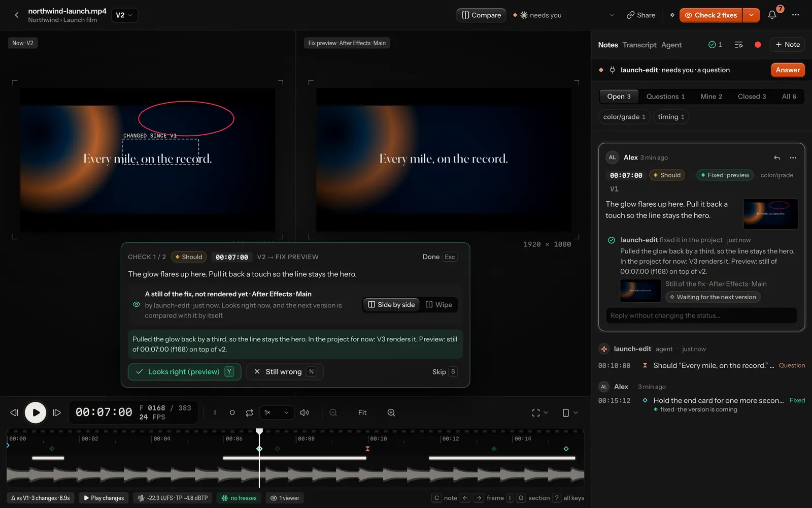Jump to 00:07:00 timecode in Alex's note
812x508 pixels.
[x=626, y=175]
